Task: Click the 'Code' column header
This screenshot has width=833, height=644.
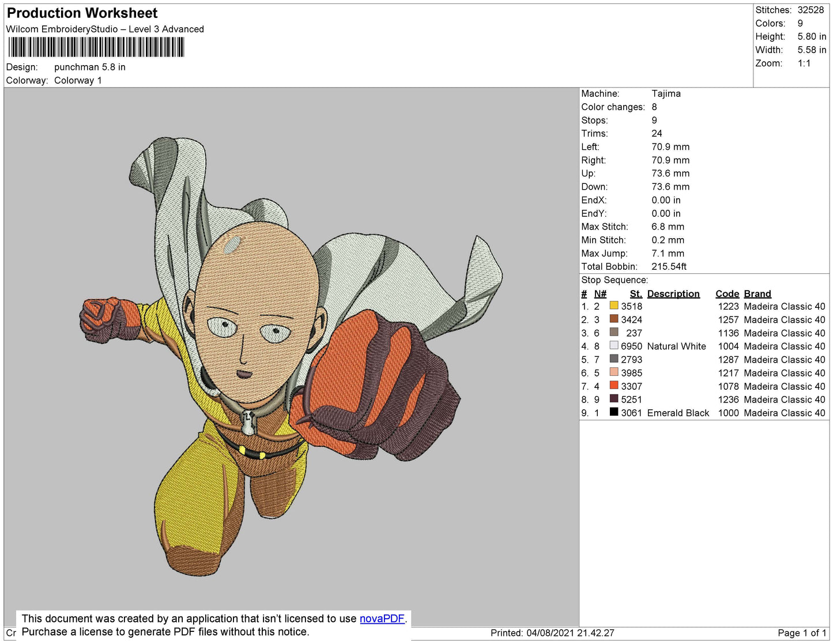Action: (727, 294)
